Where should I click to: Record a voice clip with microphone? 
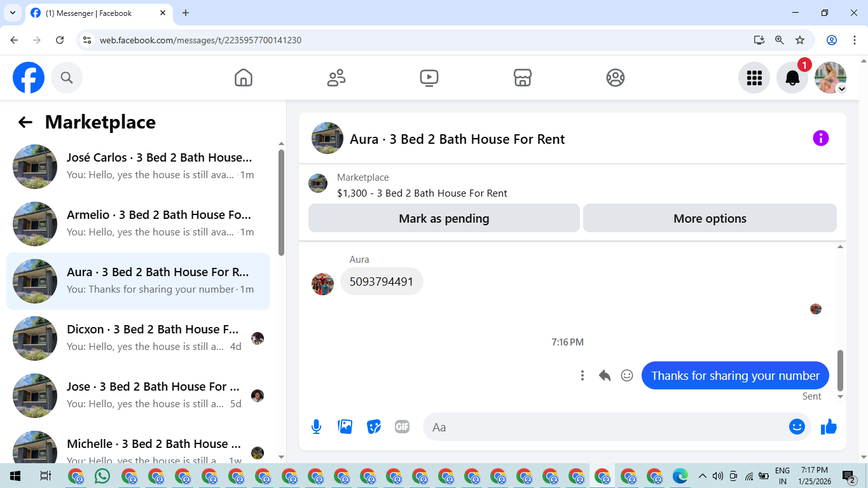point(317,427)
